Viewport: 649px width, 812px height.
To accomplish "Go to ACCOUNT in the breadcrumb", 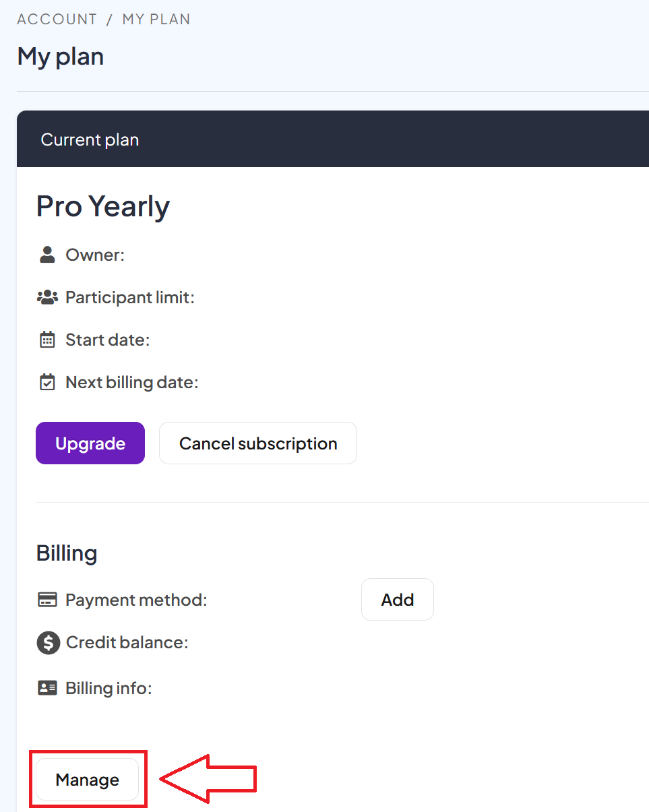I will click(x=57, y=20).
